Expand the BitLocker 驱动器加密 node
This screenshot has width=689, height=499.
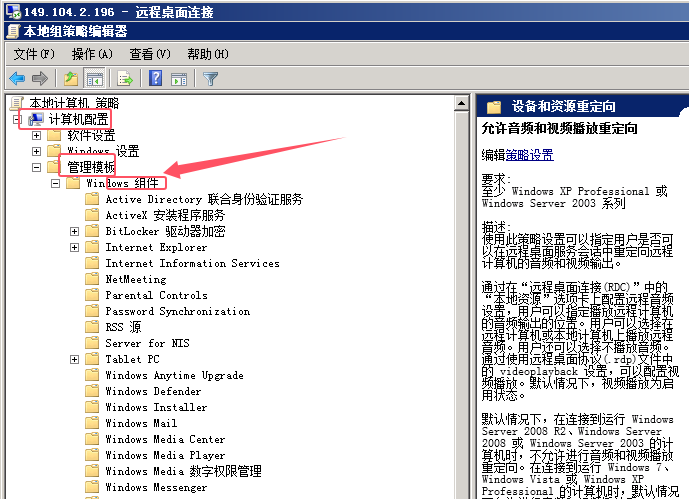[75, 231]
